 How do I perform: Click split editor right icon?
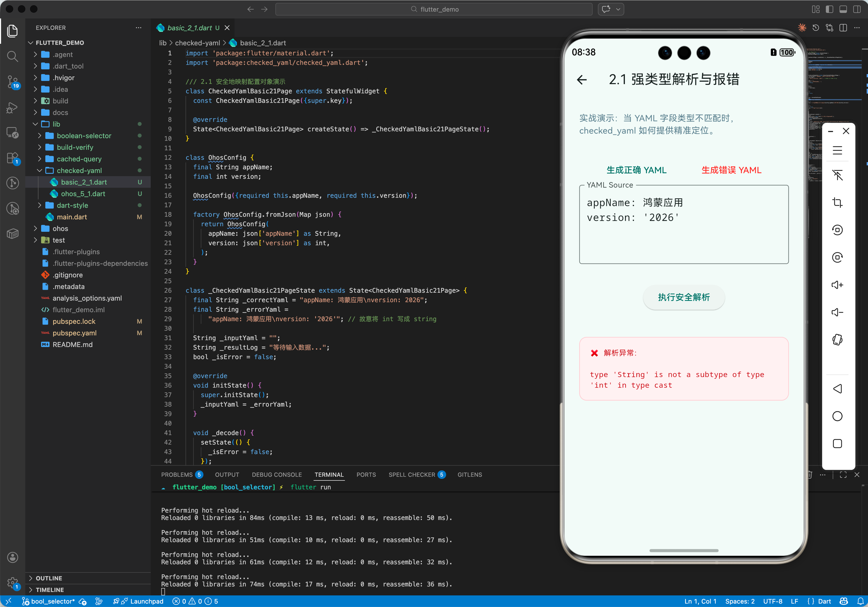pyautogui.click(x=843, y=28)
